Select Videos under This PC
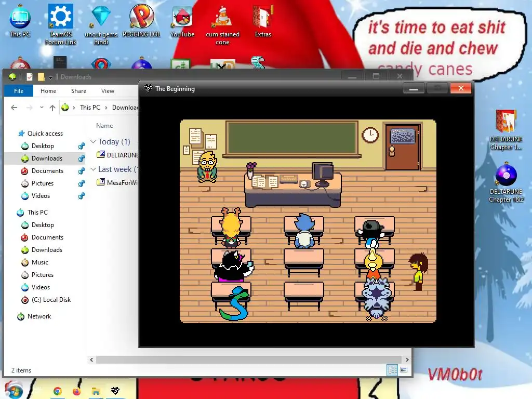 [41, 287]
